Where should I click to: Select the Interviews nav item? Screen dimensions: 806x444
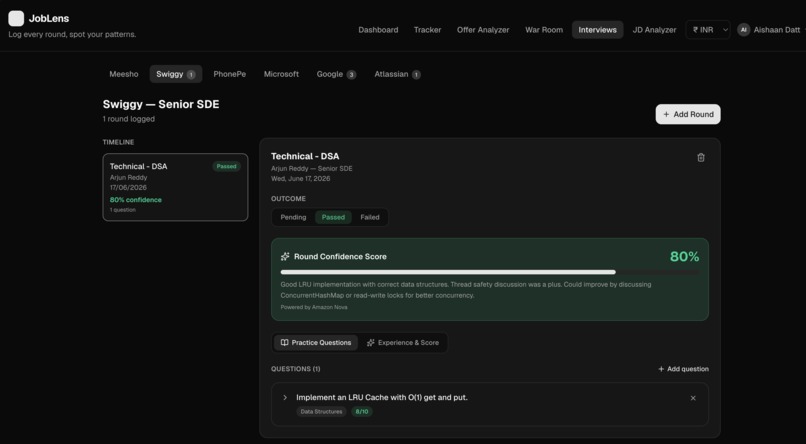(597, 30)
